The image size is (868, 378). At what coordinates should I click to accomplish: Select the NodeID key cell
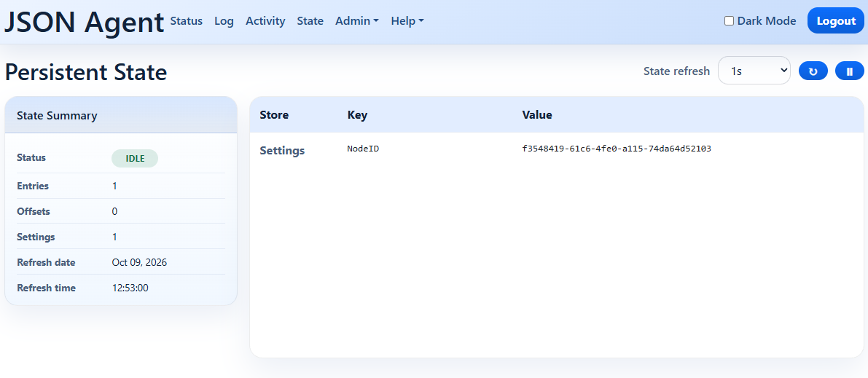tap(363, 149)
